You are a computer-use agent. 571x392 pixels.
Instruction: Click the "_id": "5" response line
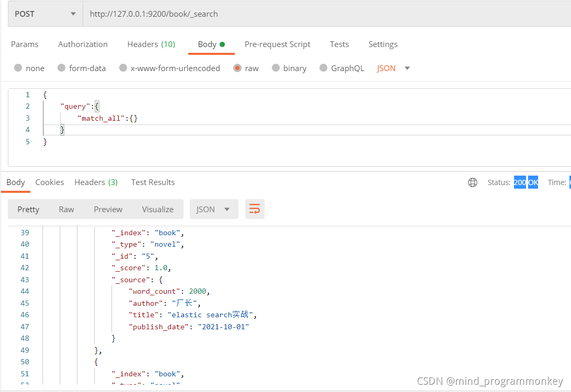pos(134,256)
